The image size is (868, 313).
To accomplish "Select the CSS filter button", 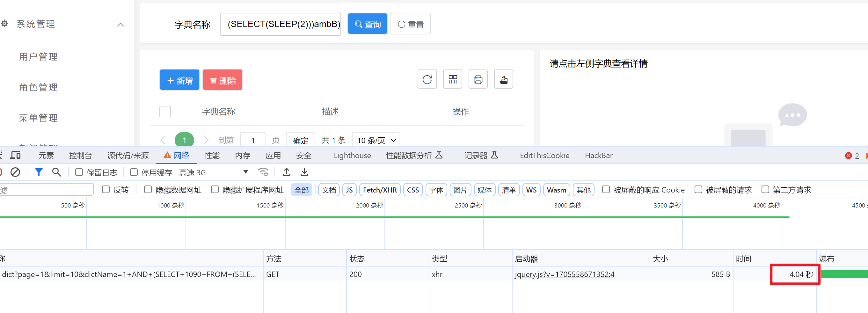I will [413, 190].
